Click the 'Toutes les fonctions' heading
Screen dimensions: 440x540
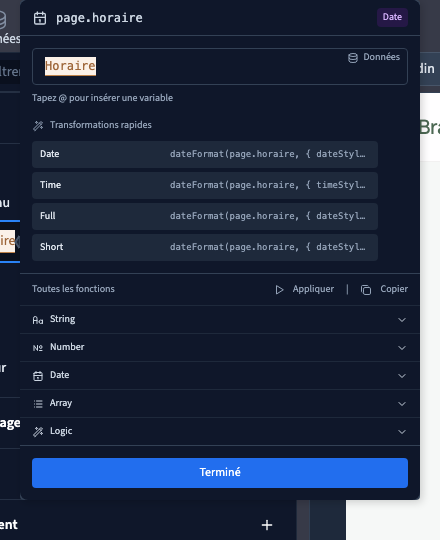tap(73, 289)
